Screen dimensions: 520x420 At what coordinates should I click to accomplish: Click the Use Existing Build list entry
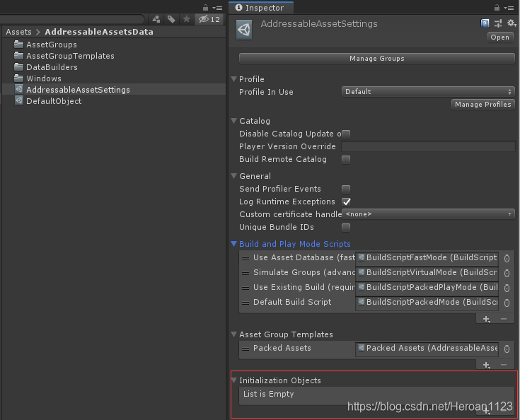click(304, 287)
